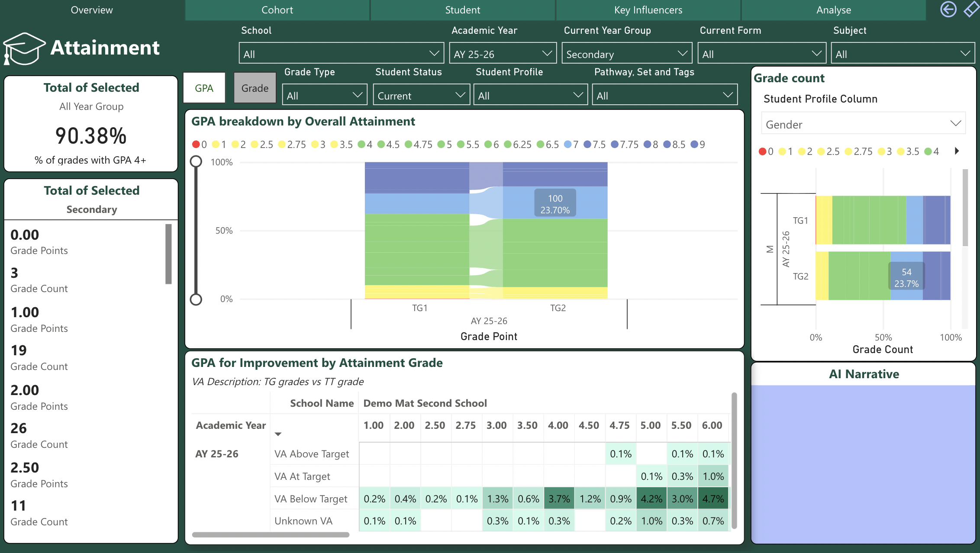
Task: Click the Overview navigation button
Action: 92,10
